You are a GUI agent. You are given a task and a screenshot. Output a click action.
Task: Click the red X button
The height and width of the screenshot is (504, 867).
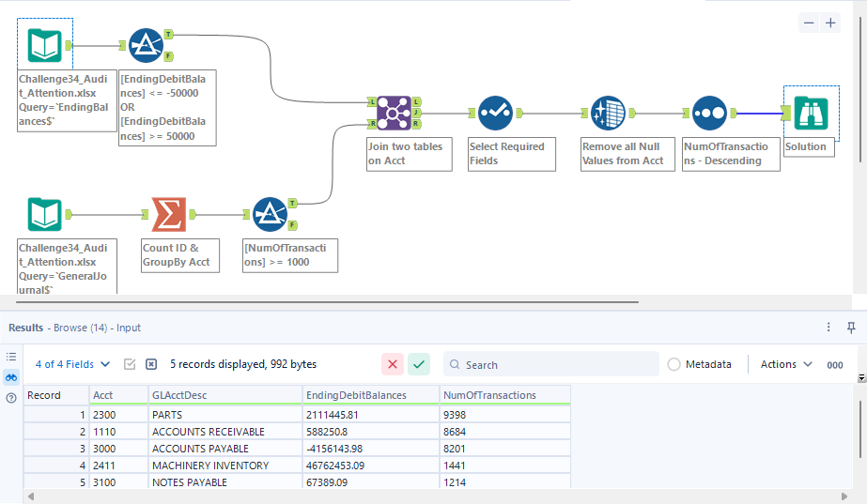(x=393, y=364)
